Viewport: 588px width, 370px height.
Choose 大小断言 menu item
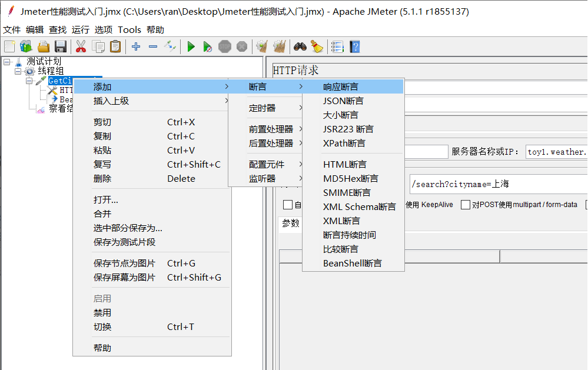353,115
